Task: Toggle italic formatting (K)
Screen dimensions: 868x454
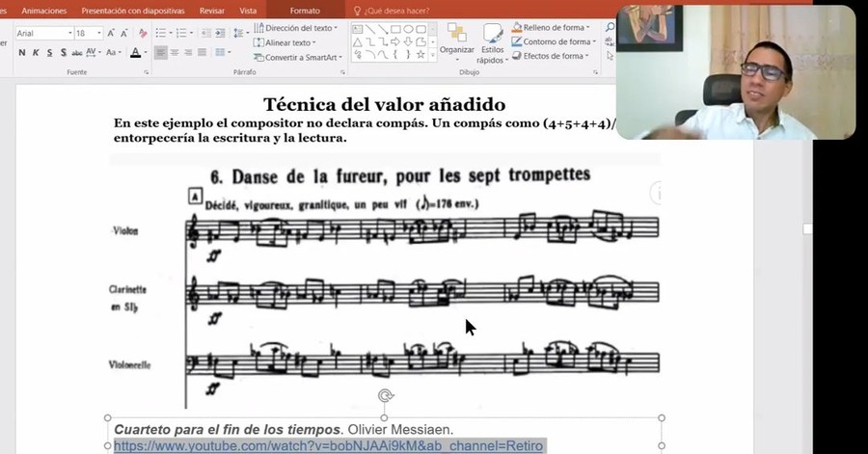Action: (36, 53)
